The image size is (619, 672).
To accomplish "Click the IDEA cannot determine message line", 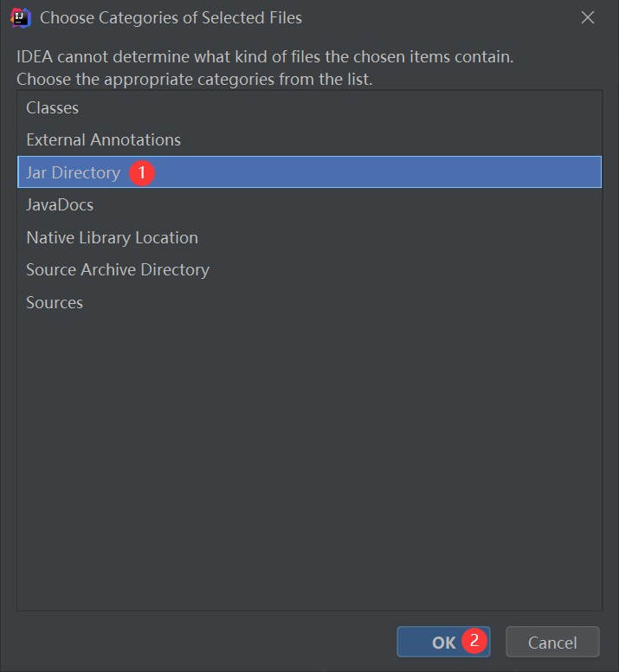I will pos(265,56).
